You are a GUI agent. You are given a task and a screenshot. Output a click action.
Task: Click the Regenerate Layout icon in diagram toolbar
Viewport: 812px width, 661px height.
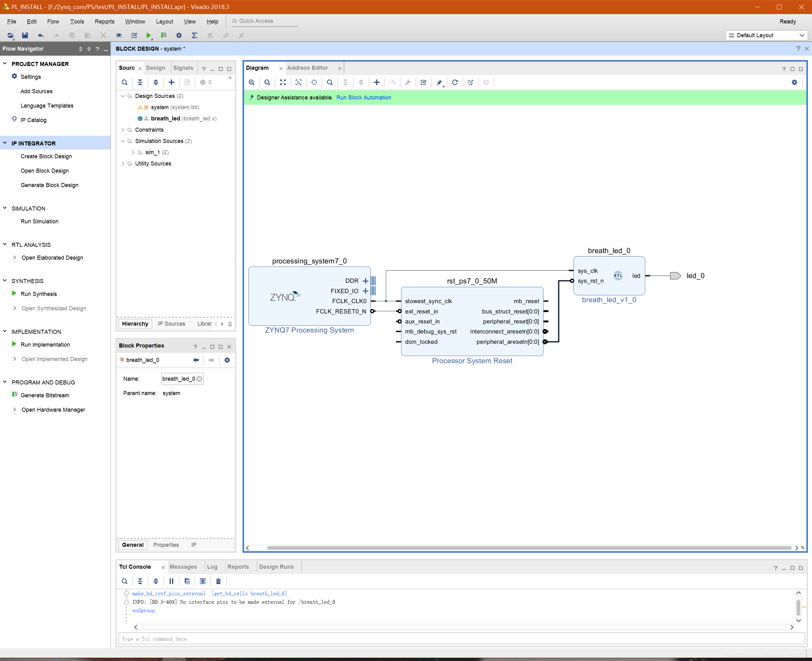(x=455, y=82)
